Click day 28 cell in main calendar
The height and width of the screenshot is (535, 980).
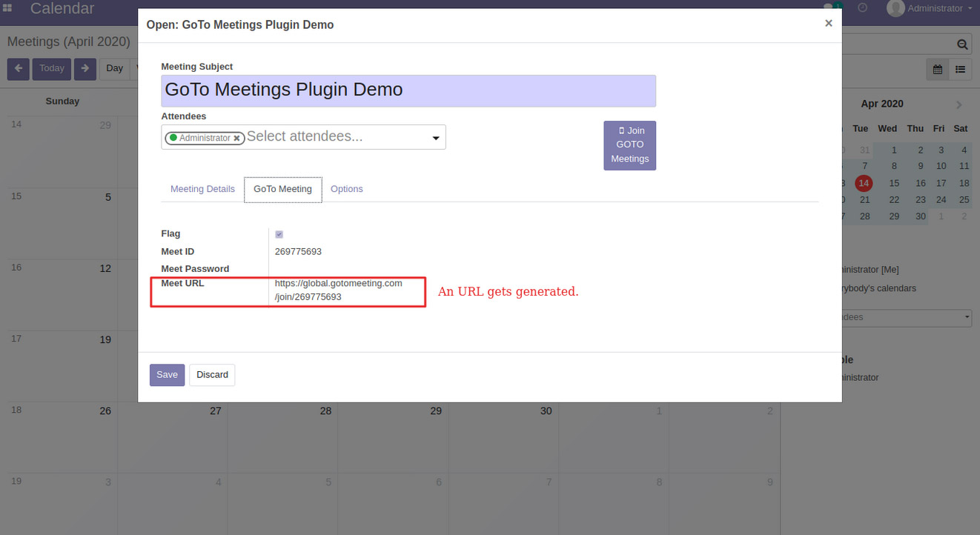coord(282,438)
